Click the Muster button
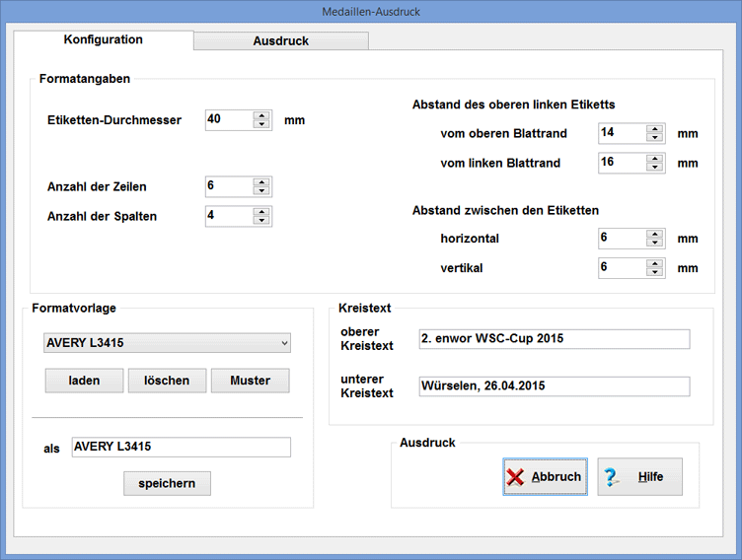The image size is (742, 560). point(250,381)
